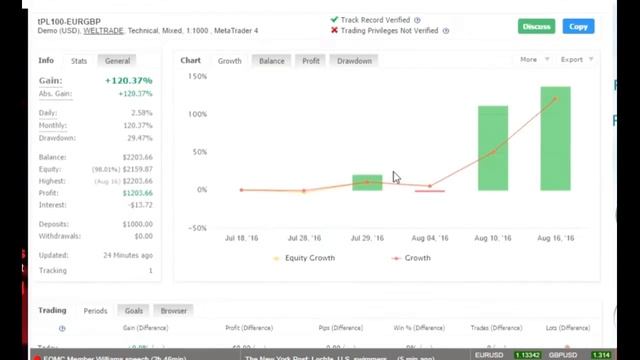
Task: Click the Track Record Verified help icon
Action: [417, 20]
